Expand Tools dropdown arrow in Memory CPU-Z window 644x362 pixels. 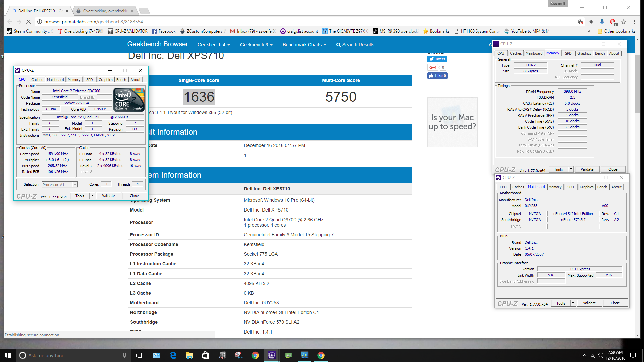(x=571, y=169)
